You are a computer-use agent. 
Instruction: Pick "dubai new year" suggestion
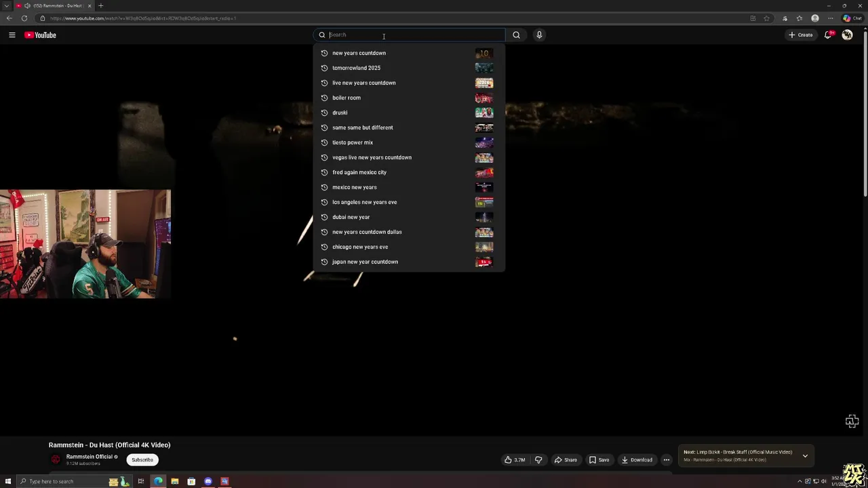pyautogui.click(x=409, y=217)
